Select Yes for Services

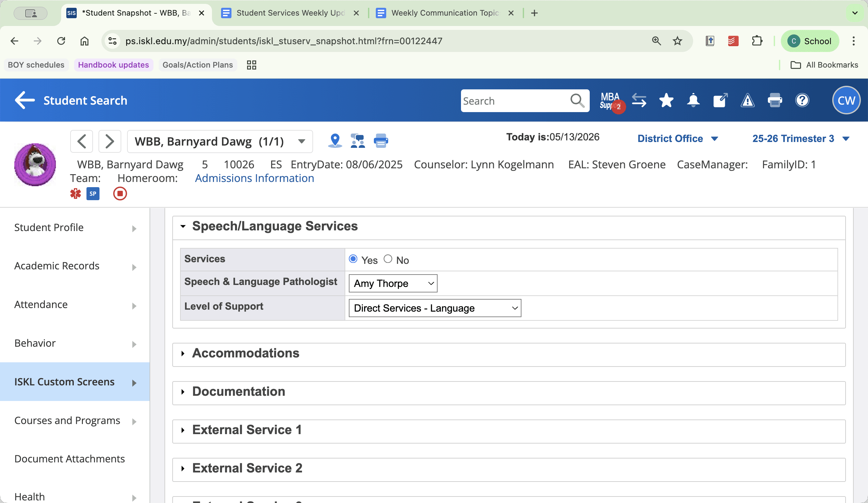coord(353,259)
